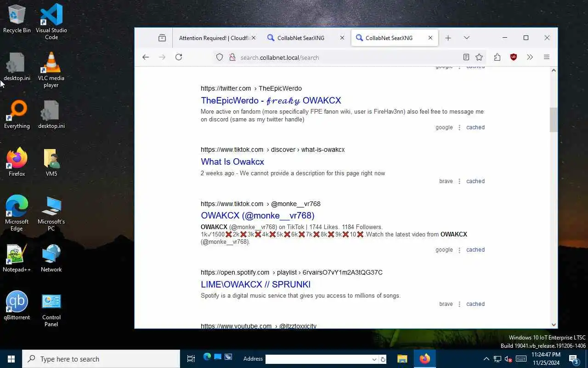588x368 pixels.
Task: Open TheEpicWerdo freaky OWAKCX result link
Action: (x=271, y=100)
